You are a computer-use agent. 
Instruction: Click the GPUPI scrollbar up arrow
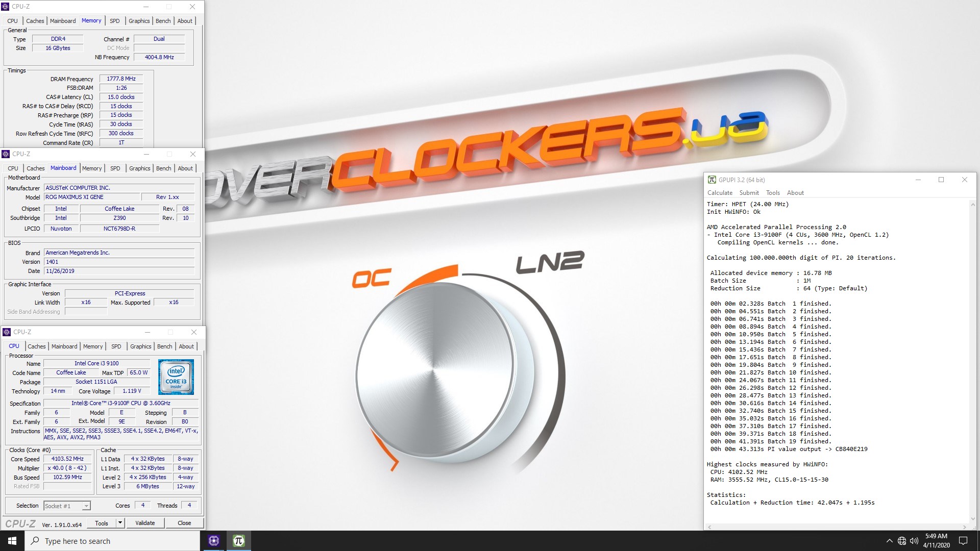972,205
